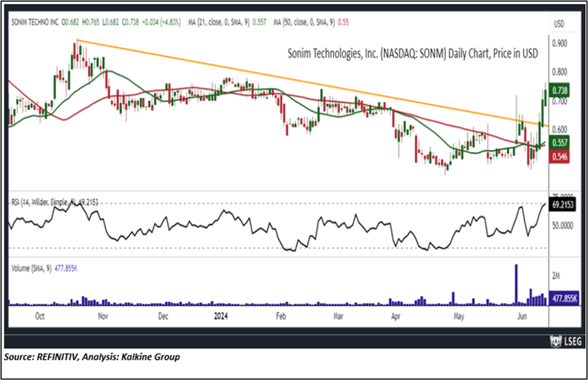The height and width of the screenshot is (380, 588).
Task: Click the Source: REFINITIV caption text
Action: point(92,357)
